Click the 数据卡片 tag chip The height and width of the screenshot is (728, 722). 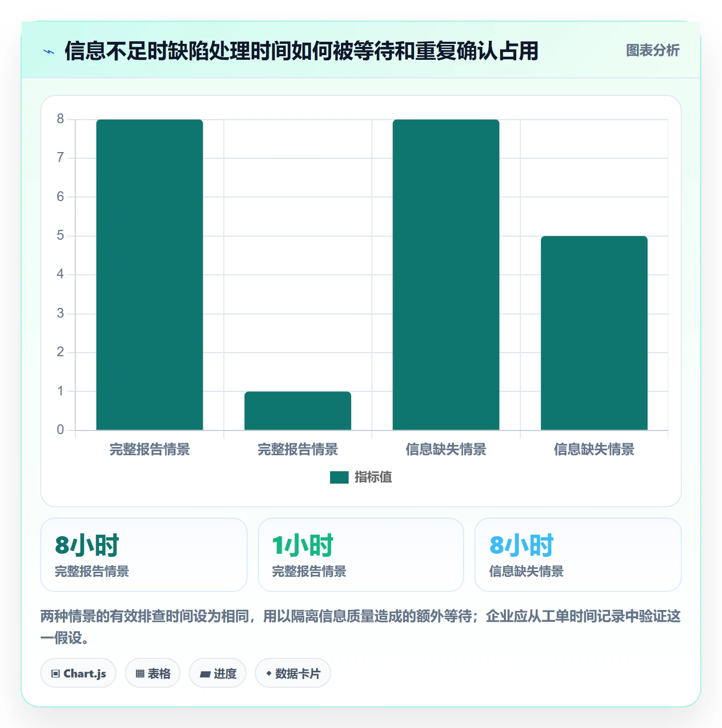(293, 673)
